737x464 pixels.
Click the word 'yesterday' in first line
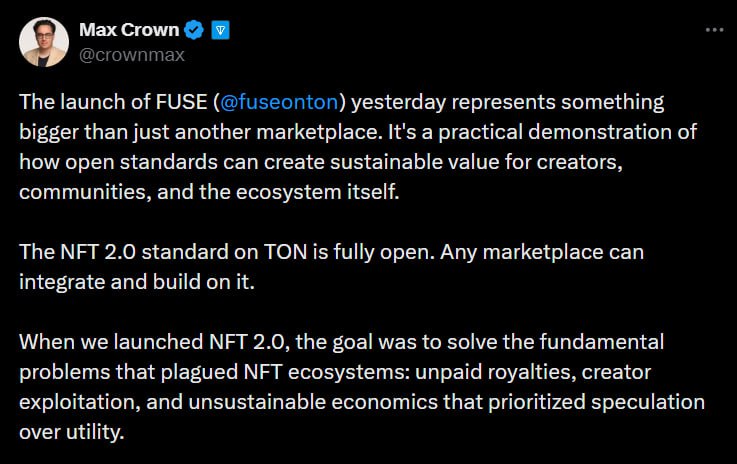point(399,103)
